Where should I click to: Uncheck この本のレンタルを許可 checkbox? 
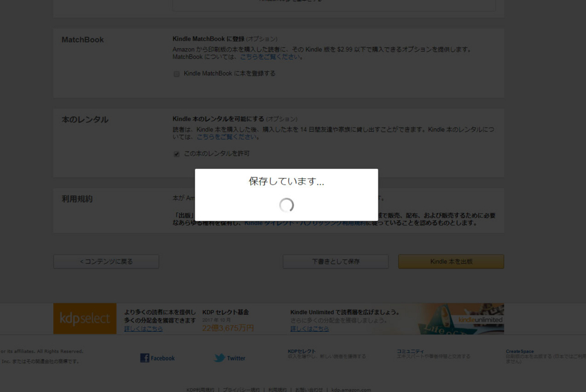point(176,154)
